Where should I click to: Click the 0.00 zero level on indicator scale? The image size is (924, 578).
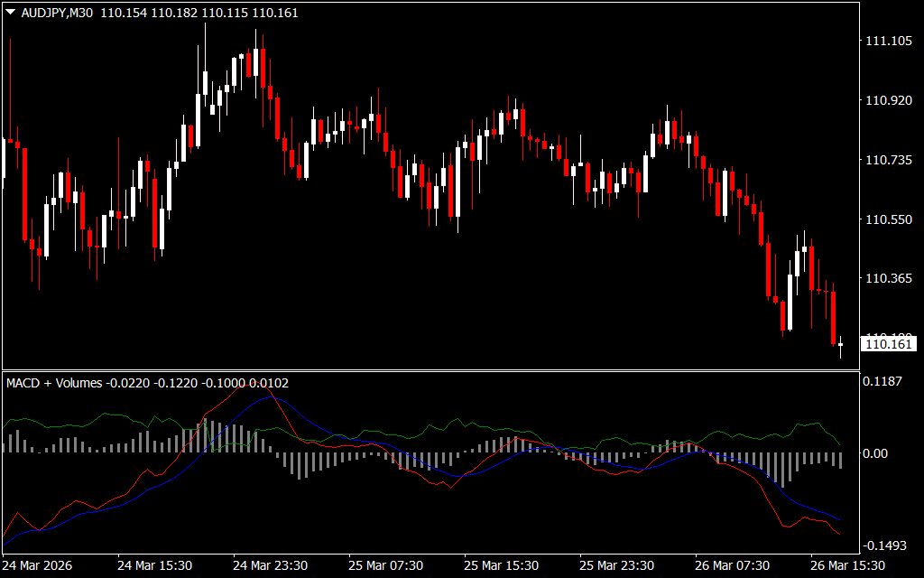877,453
